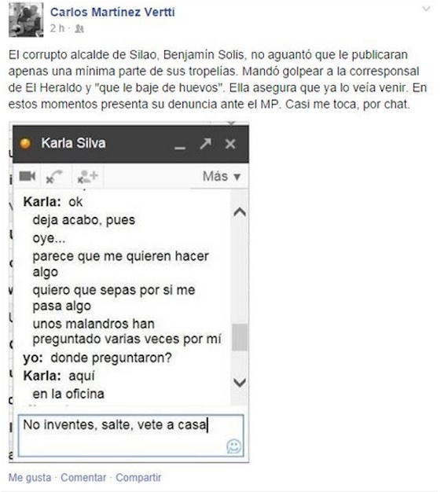
Task: Click Compartir to share the post
Action: click(x=138, y=478)
